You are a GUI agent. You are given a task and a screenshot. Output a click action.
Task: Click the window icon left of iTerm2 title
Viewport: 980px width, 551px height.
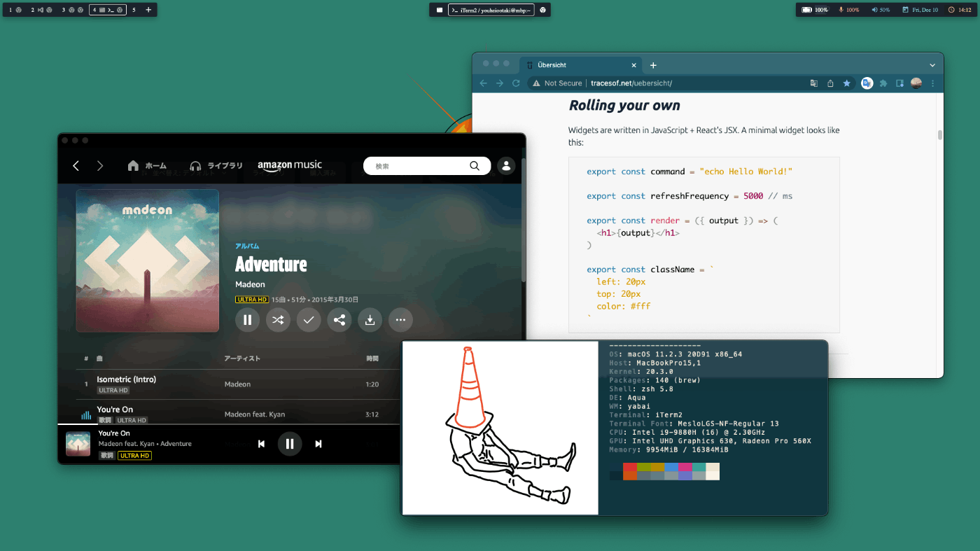pos(440,10)
